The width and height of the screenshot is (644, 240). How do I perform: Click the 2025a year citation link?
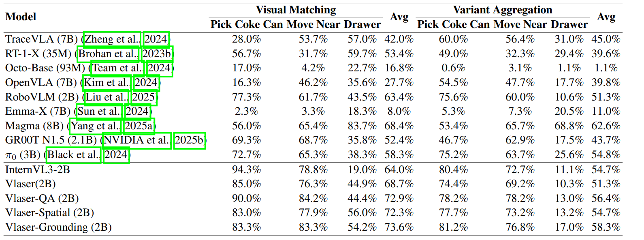139,126
